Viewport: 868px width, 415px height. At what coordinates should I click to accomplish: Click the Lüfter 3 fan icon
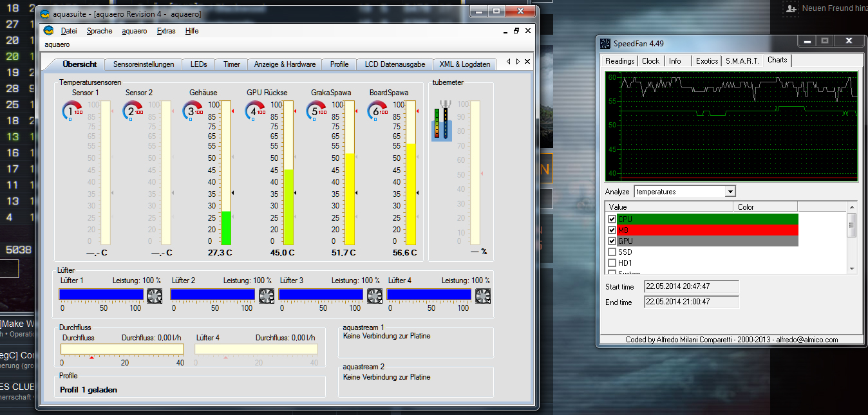[x=375, y=295]
